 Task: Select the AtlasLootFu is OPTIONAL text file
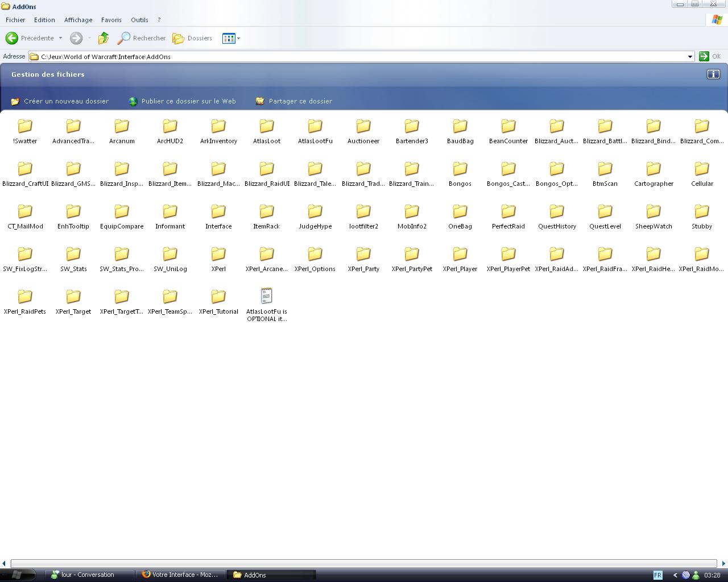pyautogui.click(x=267, y=305)
